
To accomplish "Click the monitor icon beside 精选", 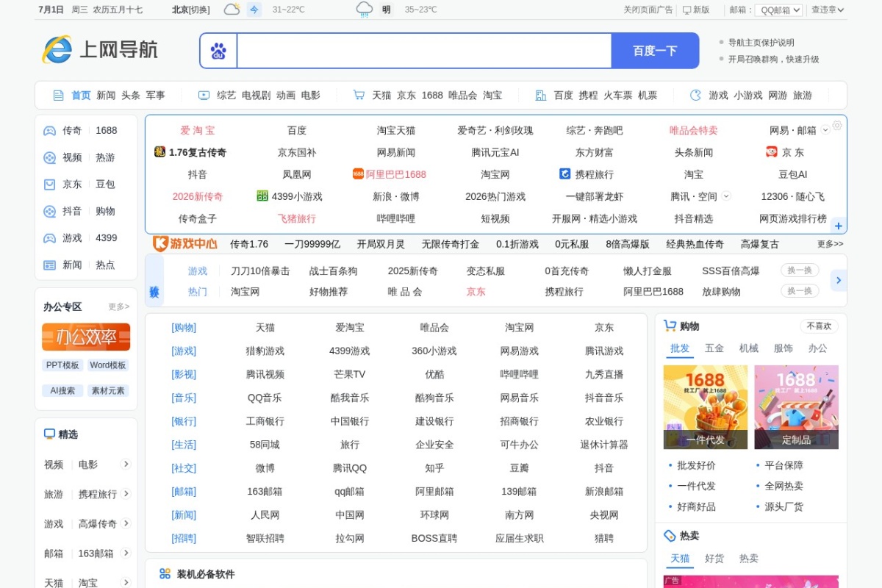I will [x=49, y=434].
